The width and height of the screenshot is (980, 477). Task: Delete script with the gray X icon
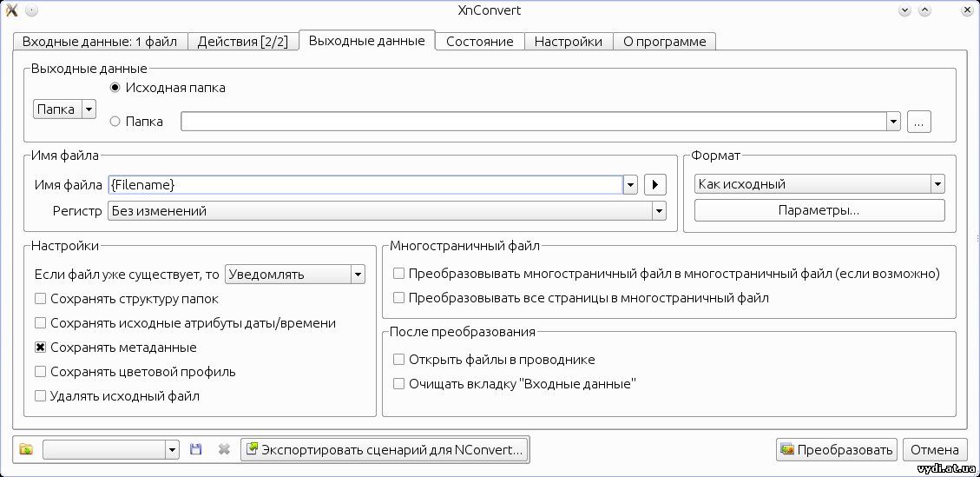tap(224, 449)
